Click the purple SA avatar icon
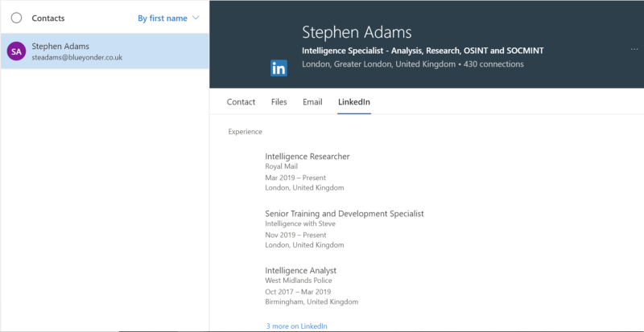Screen dimensions: 644x332 15,51
